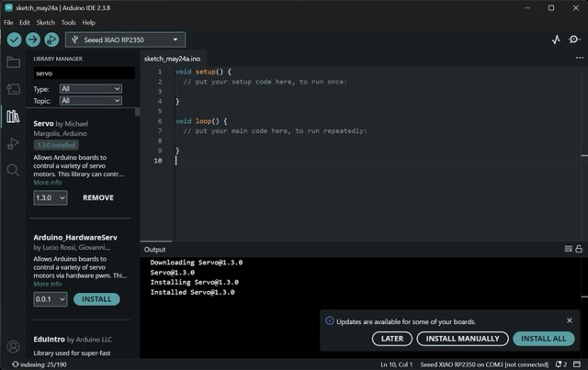This screenshot has height=370, width=588.
Task: Click 'Downloading Servo@1.3.0' output line
Action: tap(196, 263)
